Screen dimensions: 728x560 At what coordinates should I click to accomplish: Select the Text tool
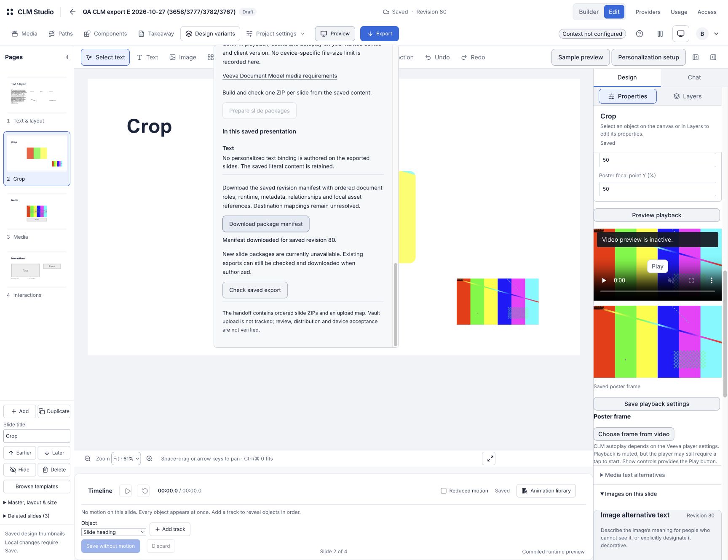pos(147,57)
